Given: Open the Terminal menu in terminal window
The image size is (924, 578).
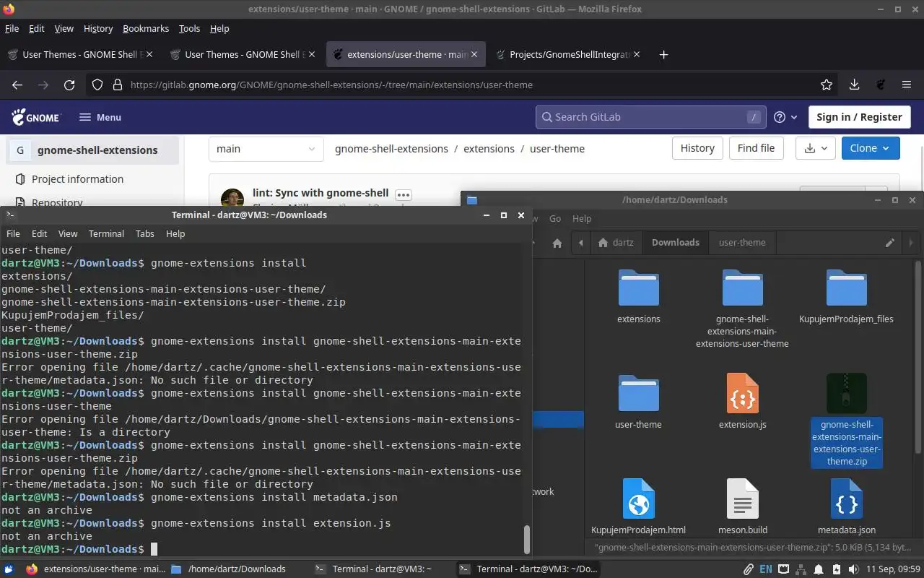Looking at the screenshot, I should (x=106, y=233).
